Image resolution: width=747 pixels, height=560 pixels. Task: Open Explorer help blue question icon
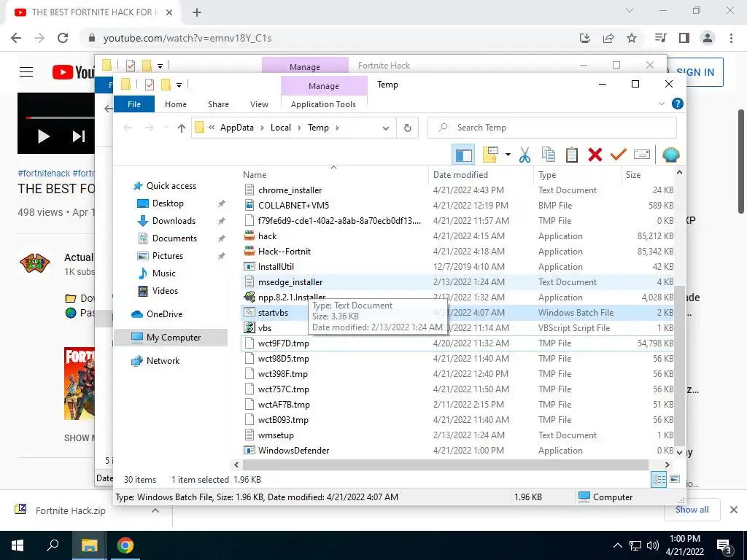click(x=678, y=104)
